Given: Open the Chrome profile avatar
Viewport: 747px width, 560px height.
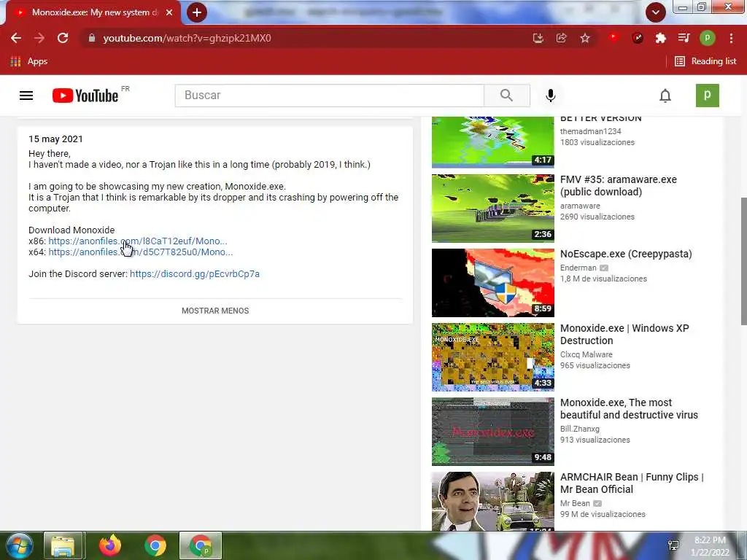Looking at the screenshot, I should tap(708, 38).
